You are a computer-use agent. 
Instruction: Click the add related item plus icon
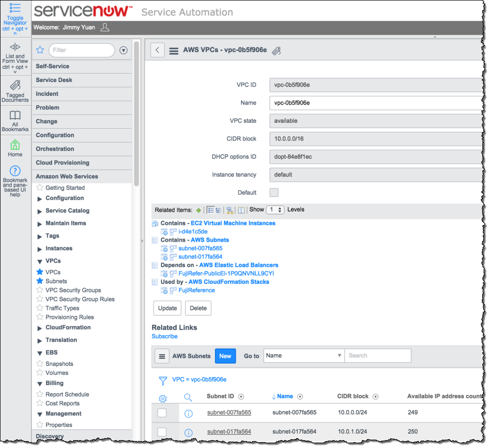pos(198,210)
